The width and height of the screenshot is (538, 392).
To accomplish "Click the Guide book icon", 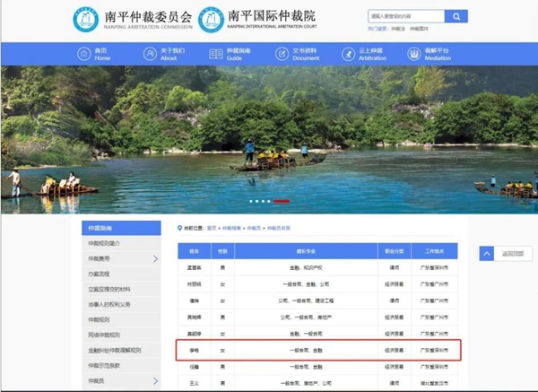I will [215, 54].
